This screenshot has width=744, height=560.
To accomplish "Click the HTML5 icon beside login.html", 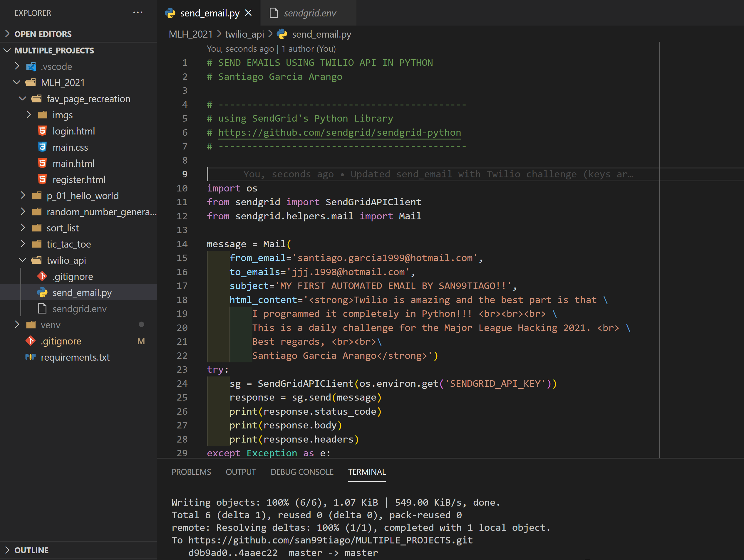I will click(x=42, y=131).
